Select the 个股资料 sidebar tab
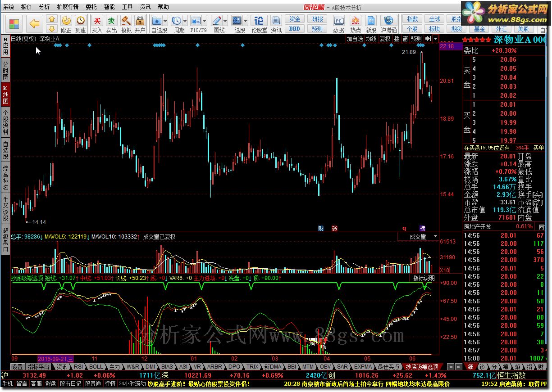552x392 pixels. (5, 122)
